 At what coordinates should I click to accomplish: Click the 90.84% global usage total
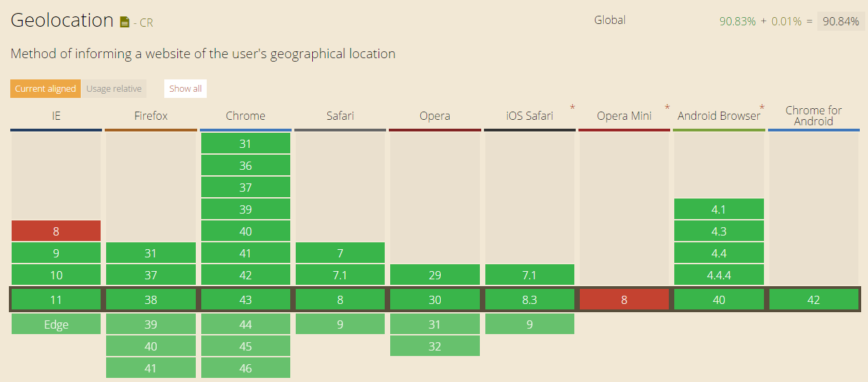[x=841, y=21]
